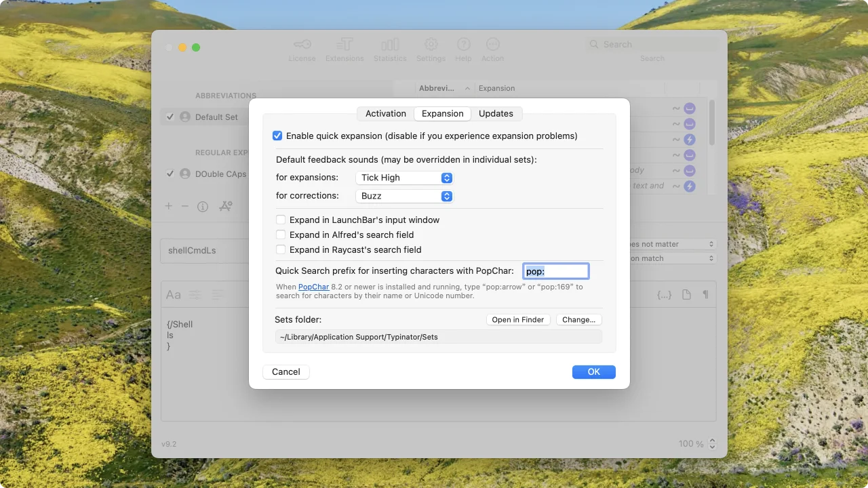Select the Default Set row
Screen dimensions: 868x488
pos(203,117)
